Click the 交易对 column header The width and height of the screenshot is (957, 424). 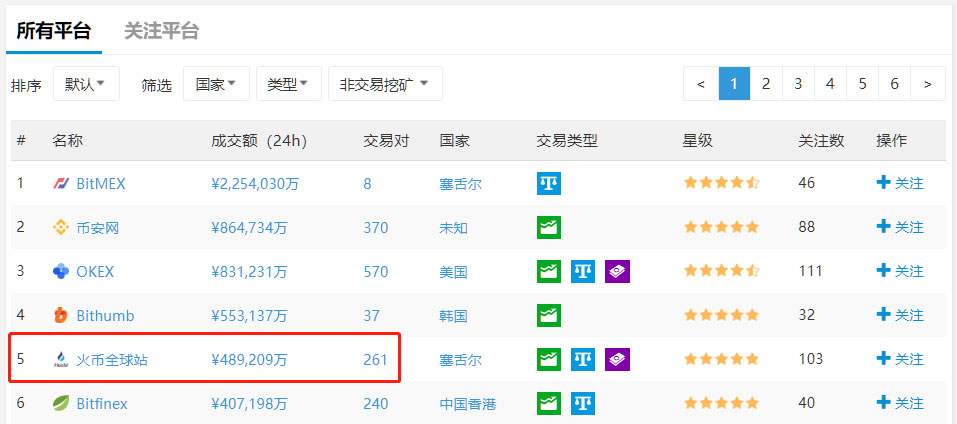pyautogui.click(x=386, y=141)
